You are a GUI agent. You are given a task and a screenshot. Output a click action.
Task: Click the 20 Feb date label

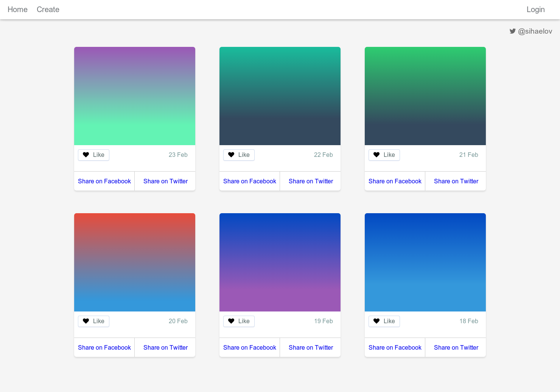point(178,321)
